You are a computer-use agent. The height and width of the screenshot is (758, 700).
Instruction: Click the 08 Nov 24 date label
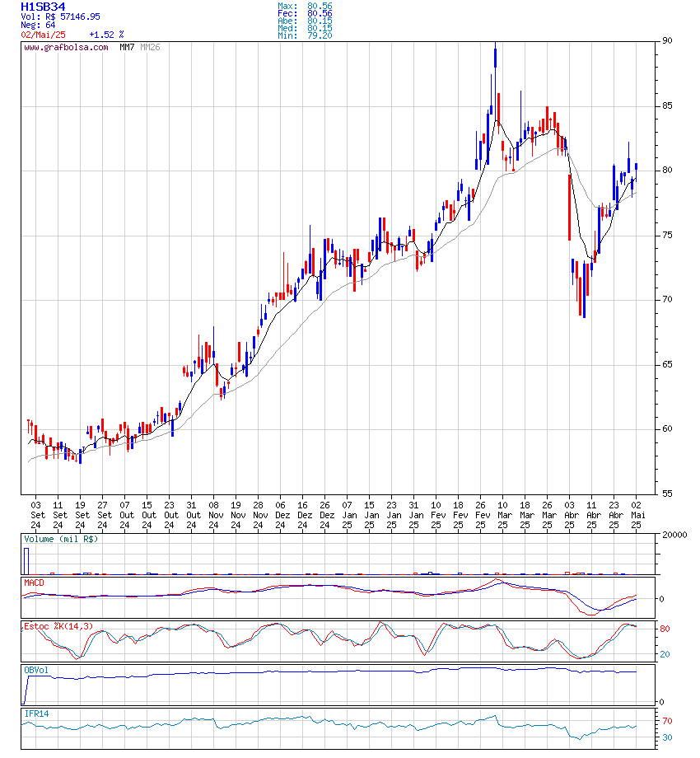click(x=214, y=515)
